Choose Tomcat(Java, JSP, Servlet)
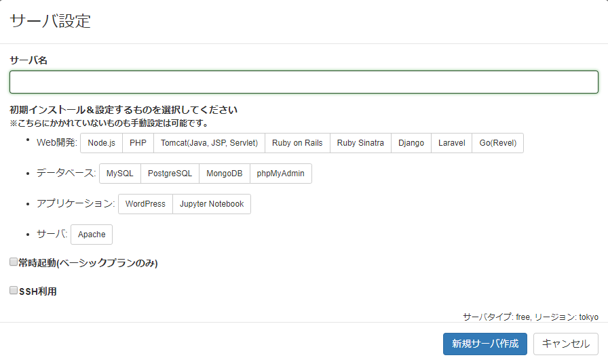608x364 pixels. coord(210,143)
